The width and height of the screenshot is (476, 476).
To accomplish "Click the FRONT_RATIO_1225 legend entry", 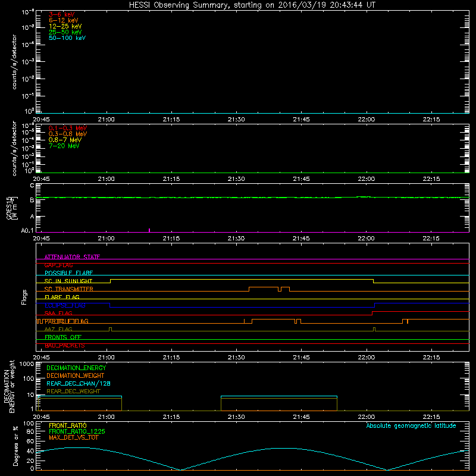I will coord(77,431).
